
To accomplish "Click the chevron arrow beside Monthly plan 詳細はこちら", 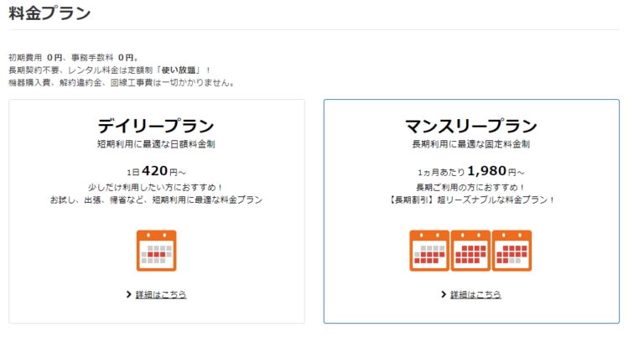I will [444, 294].
